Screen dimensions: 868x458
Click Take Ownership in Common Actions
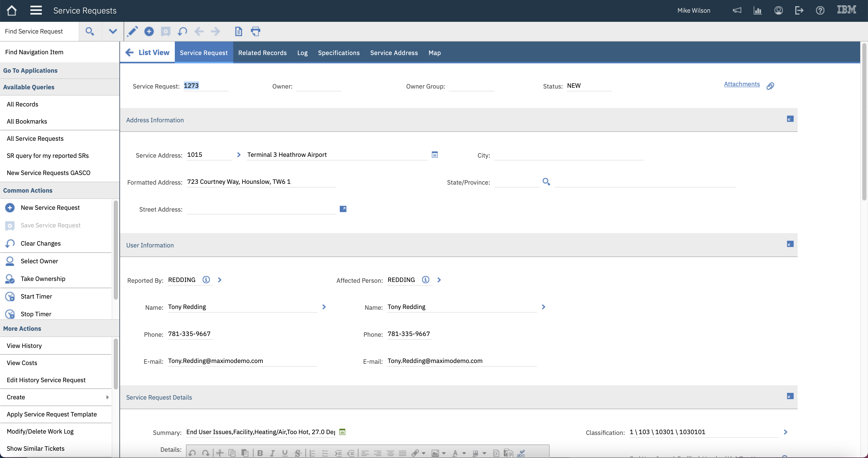click(43, 279)
